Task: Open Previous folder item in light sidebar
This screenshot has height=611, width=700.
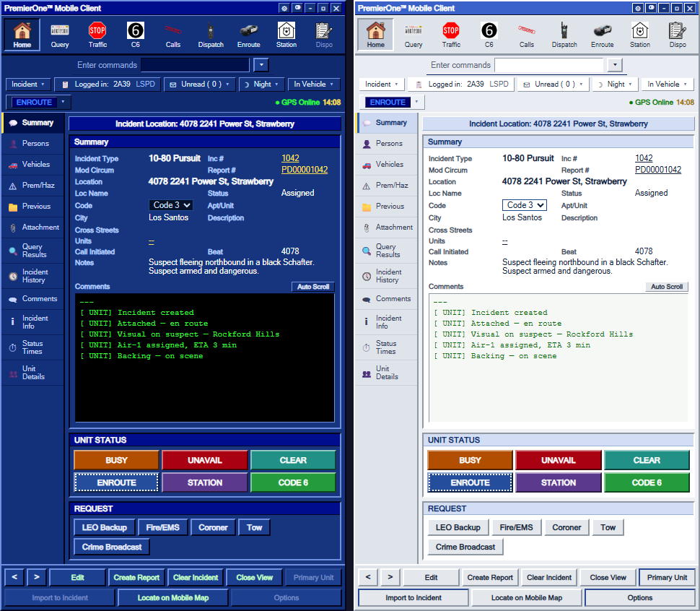Action: pyautogui.click(x=387, y=207)
